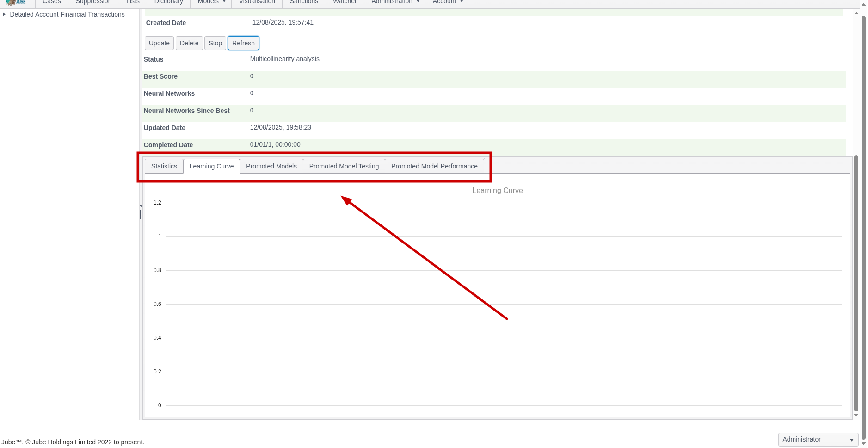Click the Delete button

point(189,43)
